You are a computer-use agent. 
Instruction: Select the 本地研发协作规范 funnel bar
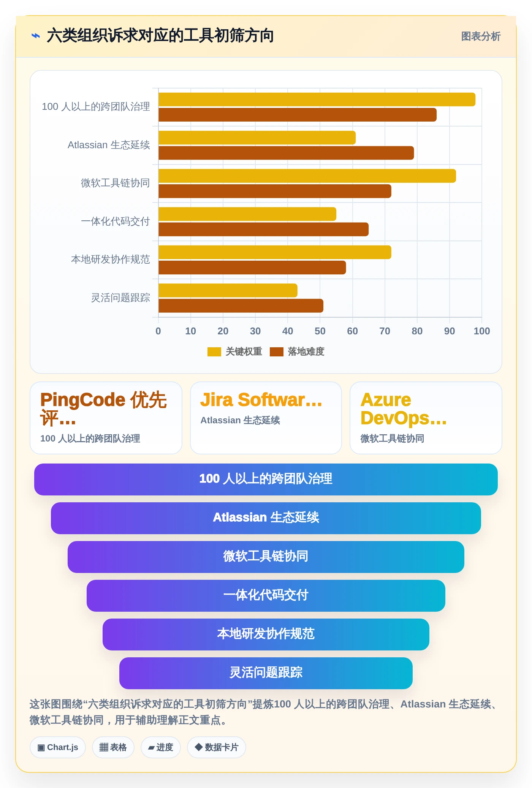(x=266, y=634)
